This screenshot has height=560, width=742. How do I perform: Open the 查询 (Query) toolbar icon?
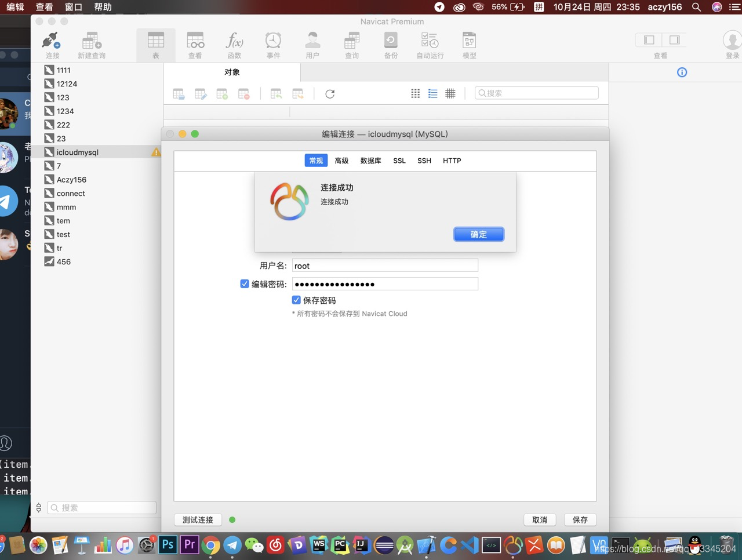[352, 45]
